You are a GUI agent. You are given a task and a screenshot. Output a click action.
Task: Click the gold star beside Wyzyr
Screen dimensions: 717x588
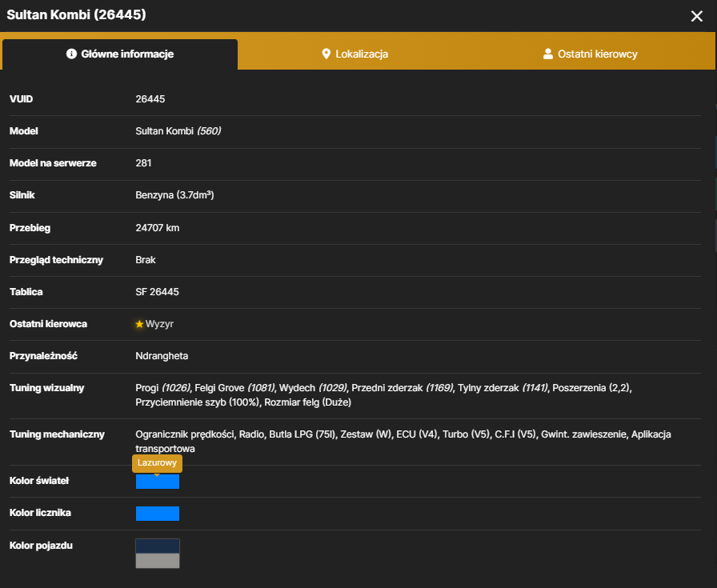[139, 324]
